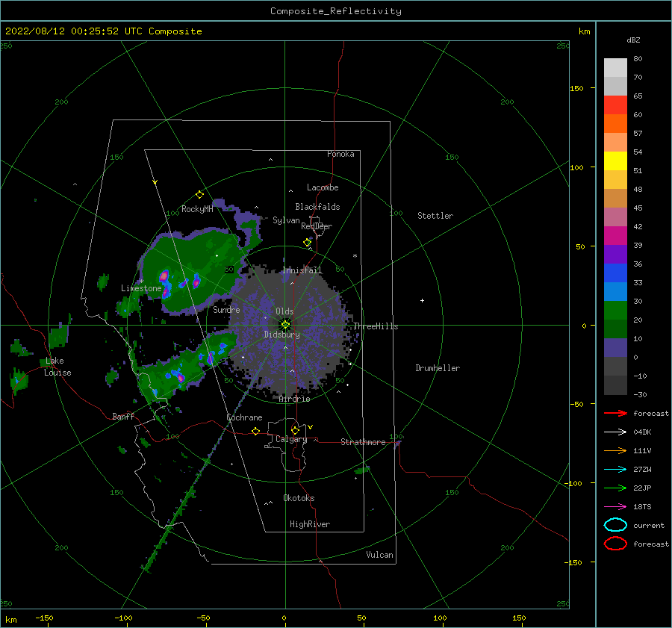
Task: Click the Okotoks label
Action: point(299,498)
